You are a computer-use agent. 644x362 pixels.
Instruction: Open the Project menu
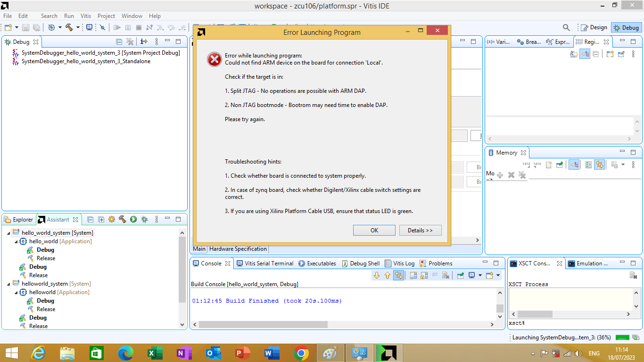coord(106,16)
